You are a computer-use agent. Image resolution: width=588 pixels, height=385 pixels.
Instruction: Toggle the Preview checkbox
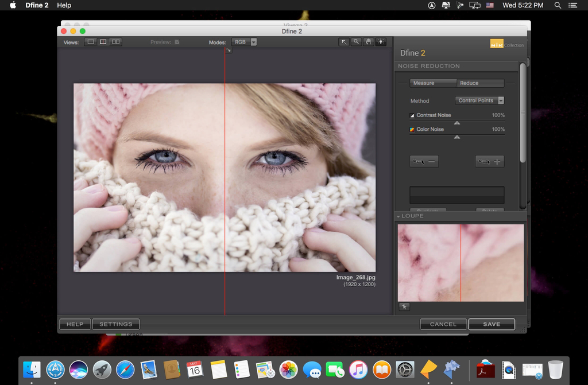pyautogui.click(x=177, y=42)
